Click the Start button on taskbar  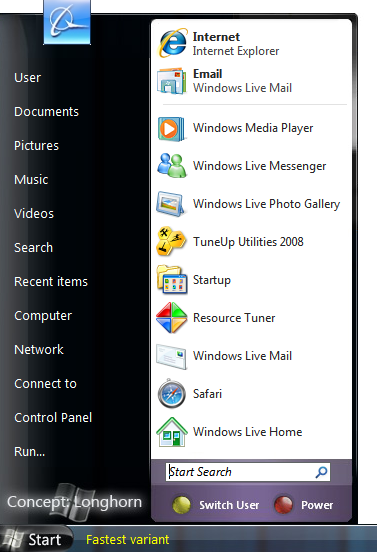click(x=36, y=539)
